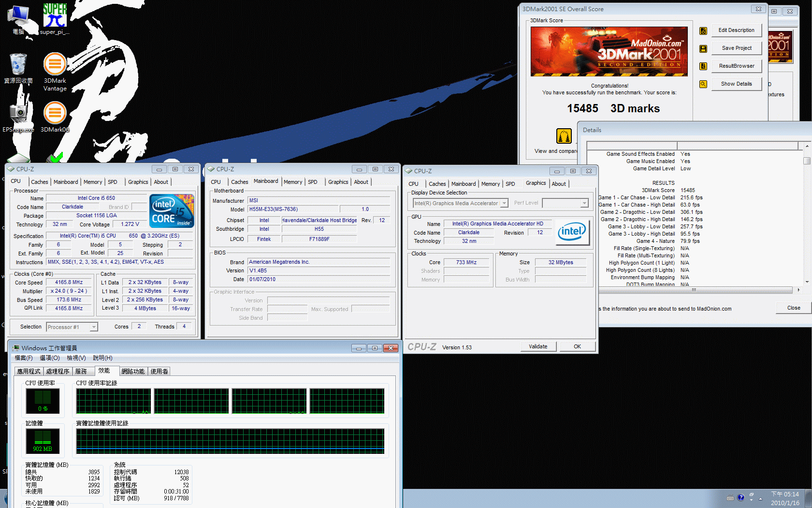Image resolution: width=812 pixels, height=508 pixels.
Task: Show hidden tray icons arrow
Action: 760,498
